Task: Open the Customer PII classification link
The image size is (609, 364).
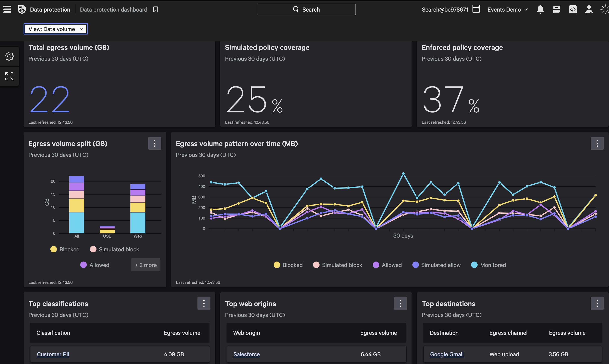Action: [53, 354]
